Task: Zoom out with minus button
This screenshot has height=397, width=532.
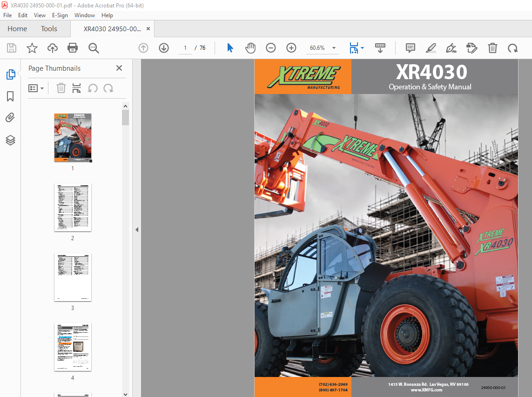Action: [271, 48]
